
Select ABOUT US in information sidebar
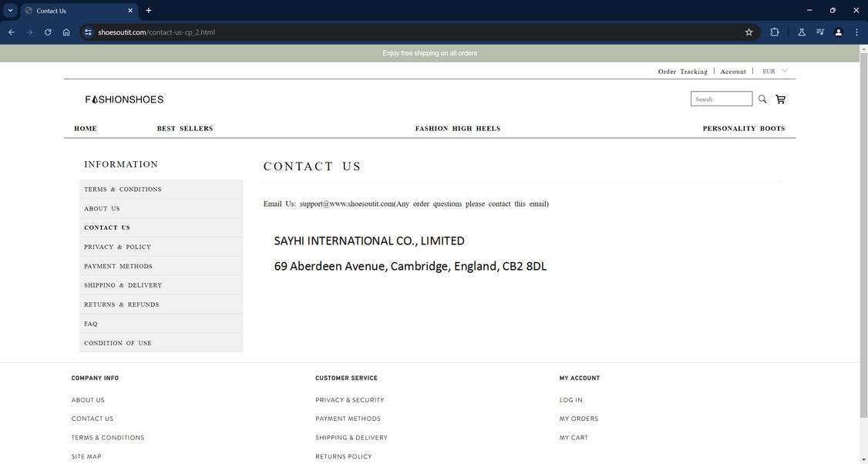click(x=161, y=209)
